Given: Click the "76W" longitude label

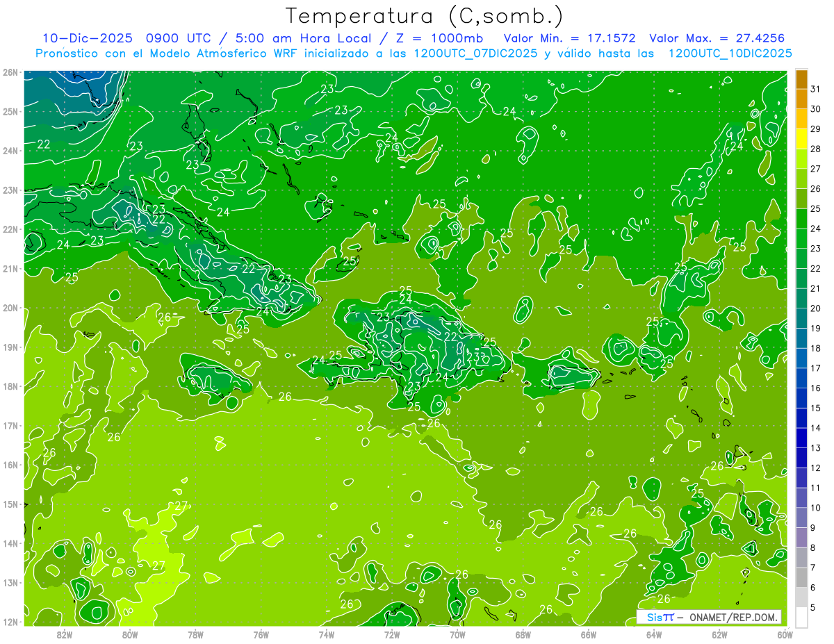Looking at the screenshot, I should (x=261, y=634).
